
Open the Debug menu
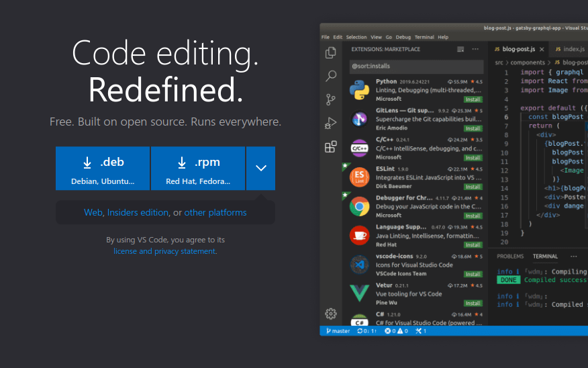click(403, 37)
